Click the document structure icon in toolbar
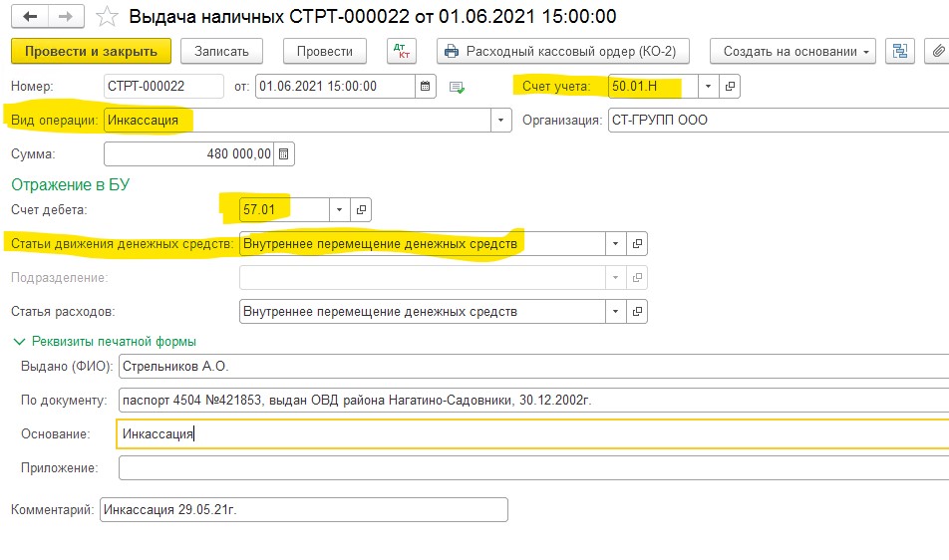Image resolution: width=949 pixels, height=560 pixels. point(901,51)
